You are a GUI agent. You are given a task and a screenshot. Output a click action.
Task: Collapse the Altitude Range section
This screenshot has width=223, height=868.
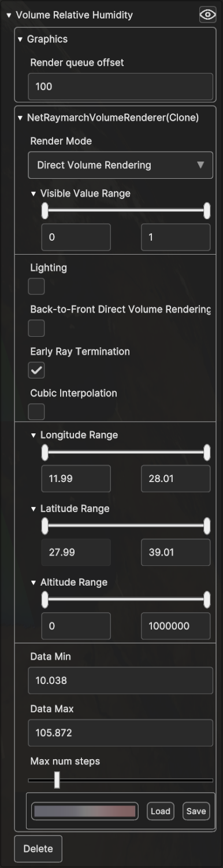click(x=34, y=583)
